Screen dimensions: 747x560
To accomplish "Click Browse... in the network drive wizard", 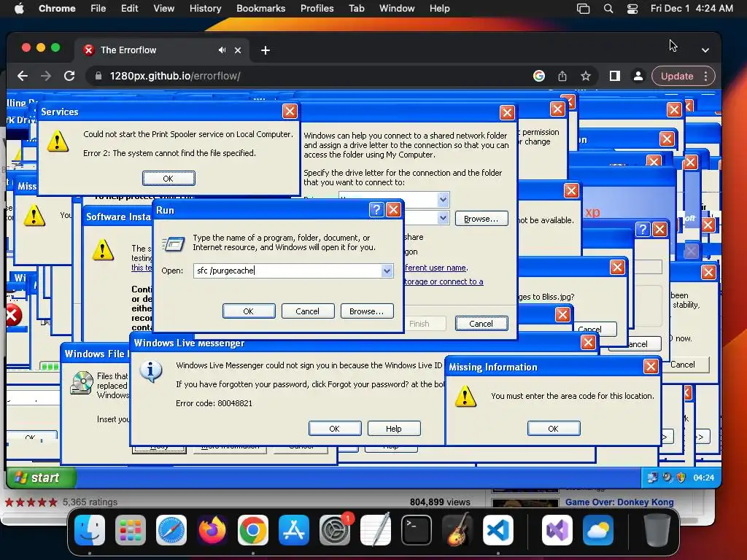I will [481, 219].
